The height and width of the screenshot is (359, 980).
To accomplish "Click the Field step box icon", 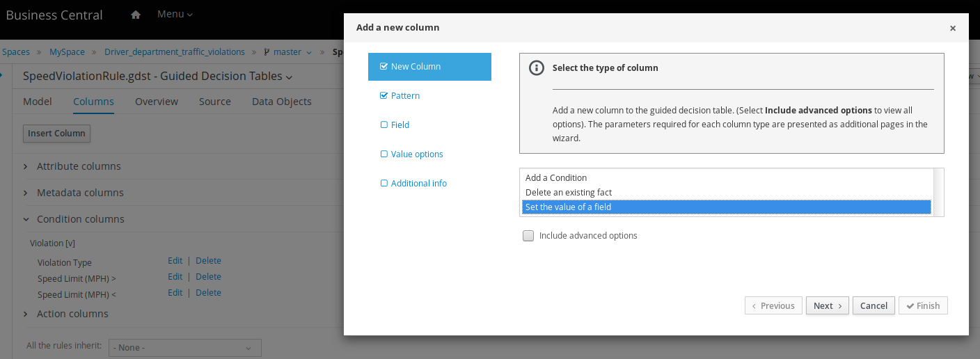I will 384,125.
